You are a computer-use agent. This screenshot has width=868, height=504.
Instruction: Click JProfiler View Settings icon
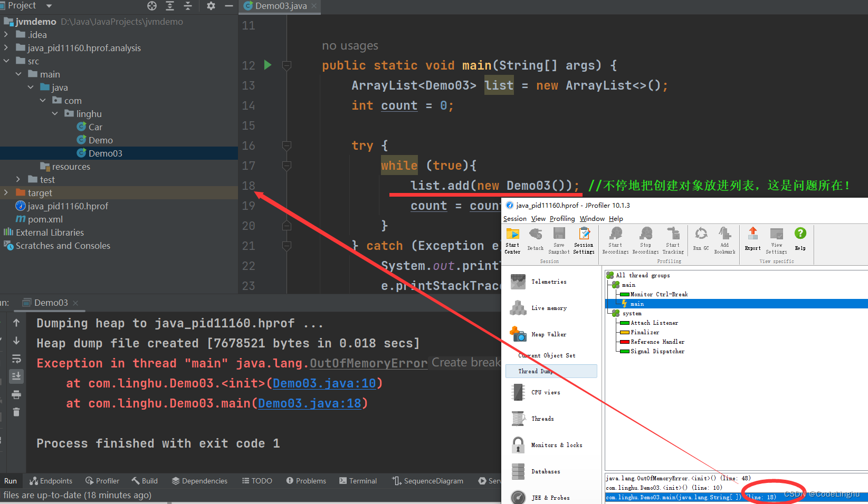point(776,241)
